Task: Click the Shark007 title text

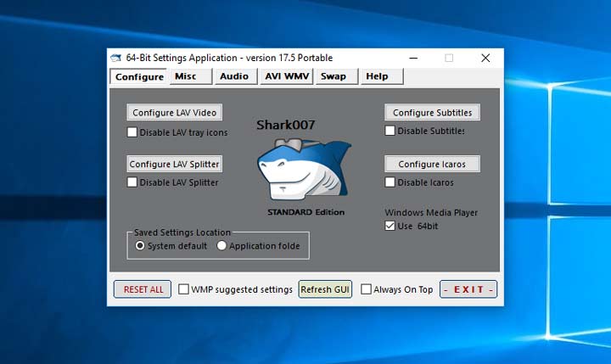Action: tap(286, 125)
